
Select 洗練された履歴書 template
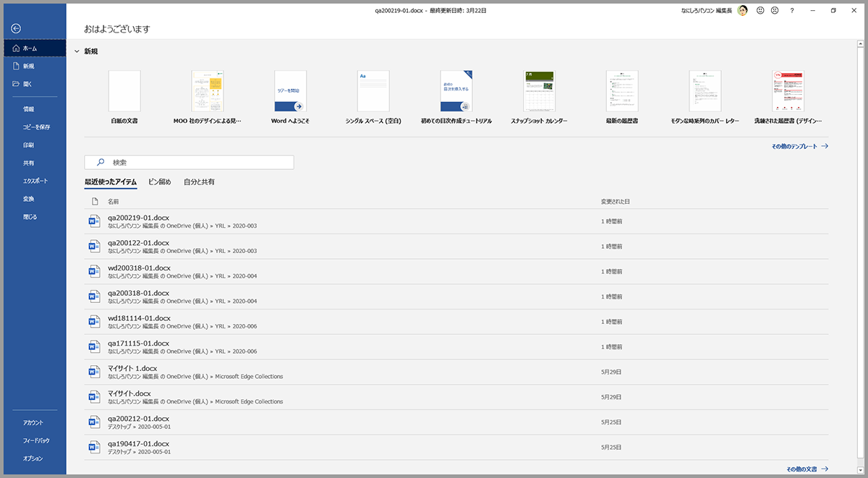click(788, 98)
